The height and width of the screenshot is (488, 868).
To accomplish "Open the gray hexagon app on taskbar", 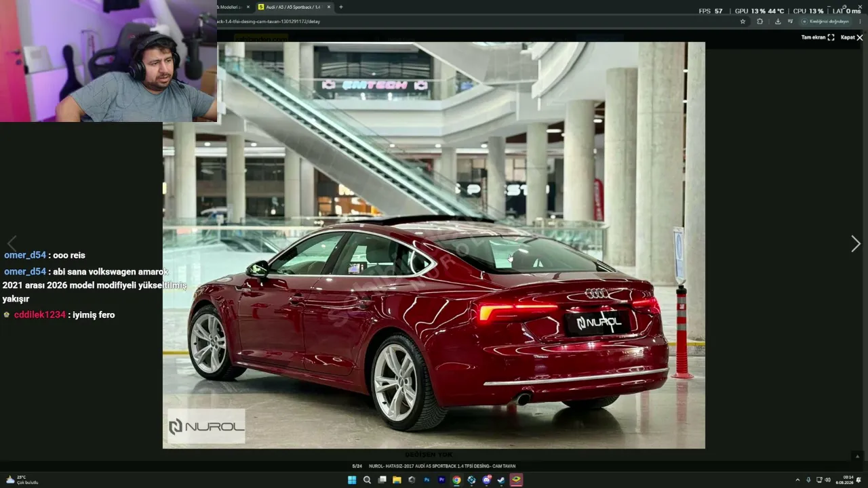I will pyautogui.click(x=412, y=480).
